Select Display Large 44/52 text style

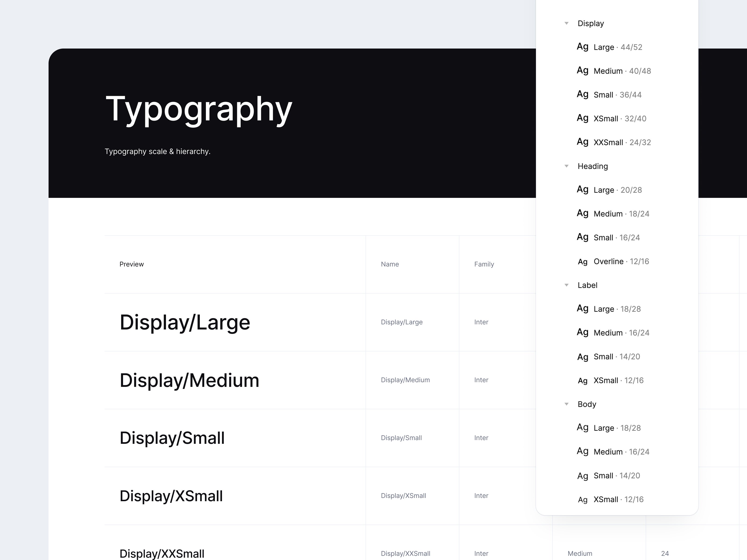pyautogui.click(x=610, y=47)
